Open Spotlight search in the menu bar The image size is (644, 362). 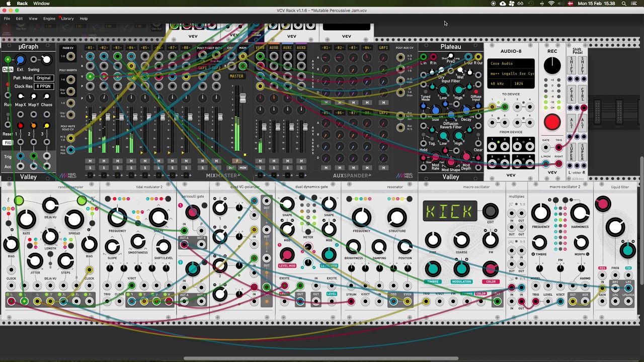click(624, 4)
